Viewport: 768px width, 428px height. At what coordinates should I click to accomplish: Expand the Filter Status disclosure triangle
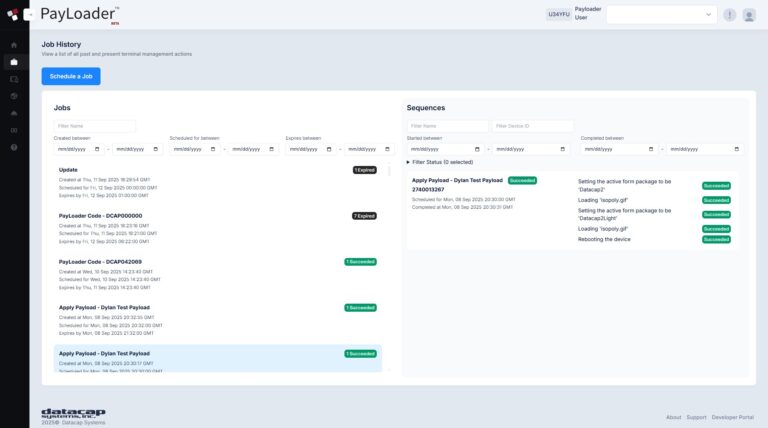coord(408,162)
